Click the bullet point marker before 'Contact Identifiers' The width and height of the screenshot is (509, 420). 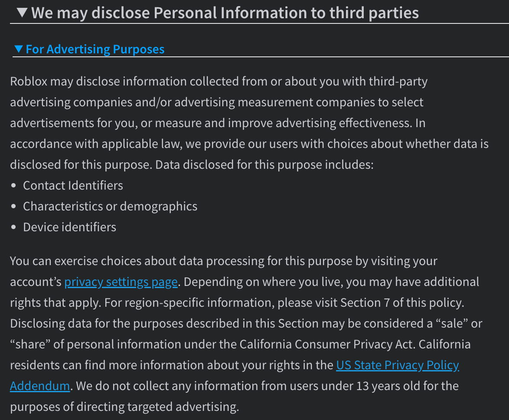[x=13, y=185]
